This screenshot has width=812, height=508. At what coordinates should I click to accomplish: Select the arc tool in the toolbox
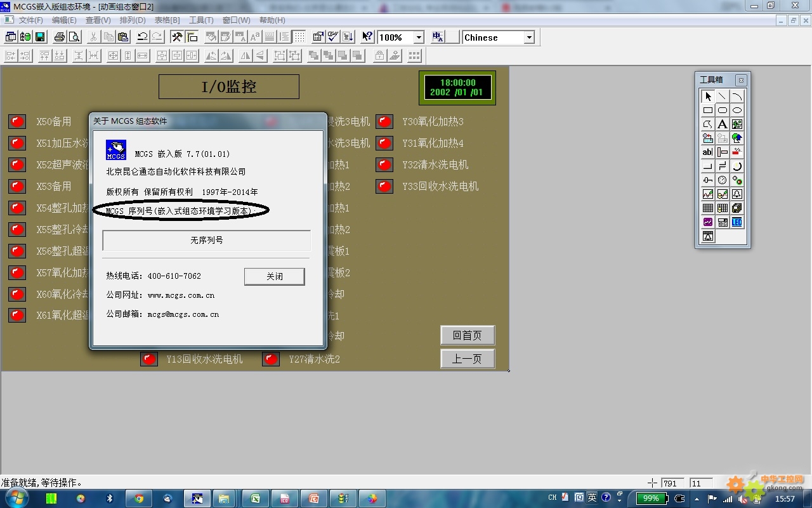(737, 97)
